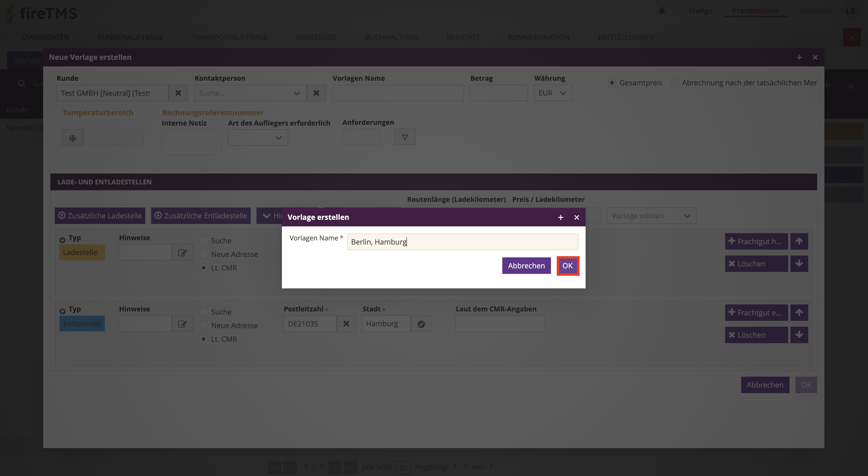Viewport: 868px width, 476px height.
Task: Click the Anforderungen filter triangle icon
Action: tap(405, 137)
